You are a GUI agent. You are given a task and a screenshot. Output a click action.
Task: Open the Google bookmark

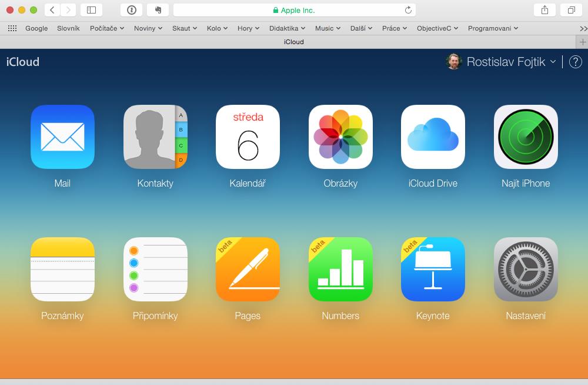pos(36,28)
